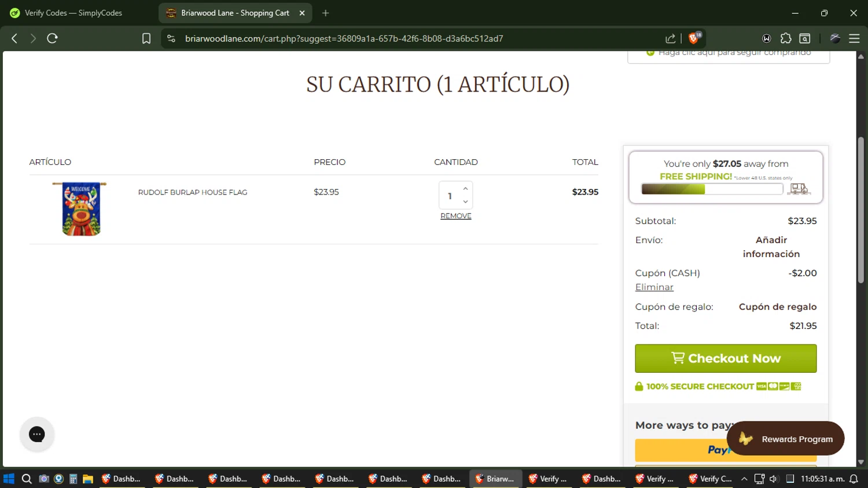The width and height of the screenshot is (868, 488).
Task: Decrease quantity with the down arrow
Action: (465, 202)
